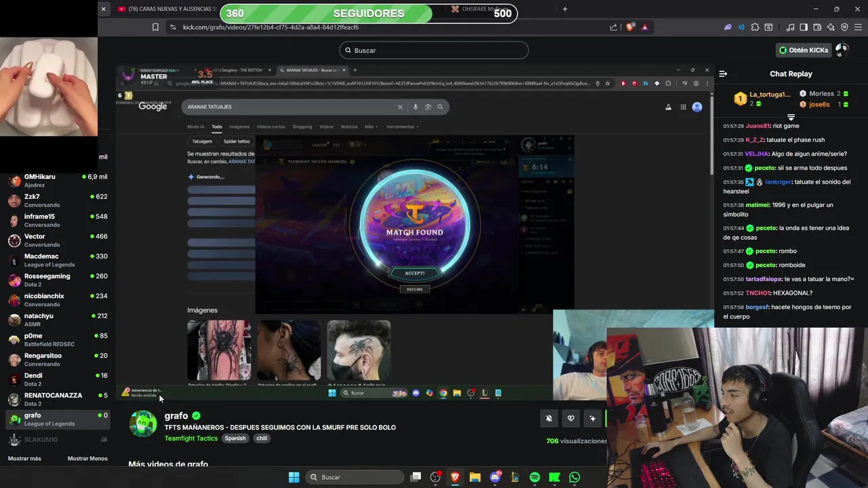Open Discord from taskbar
The height and width of the screenshot is (488, 868).
click(495, 477)
